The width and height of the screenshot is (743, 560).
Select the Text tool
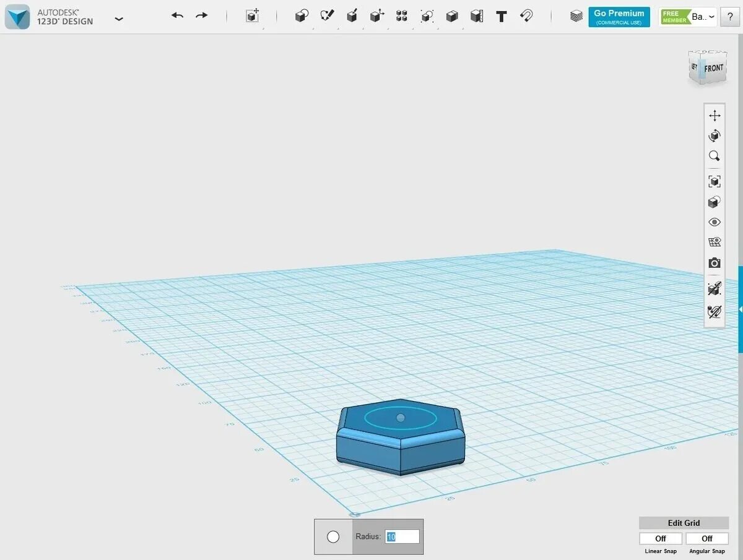click(502, 17)
